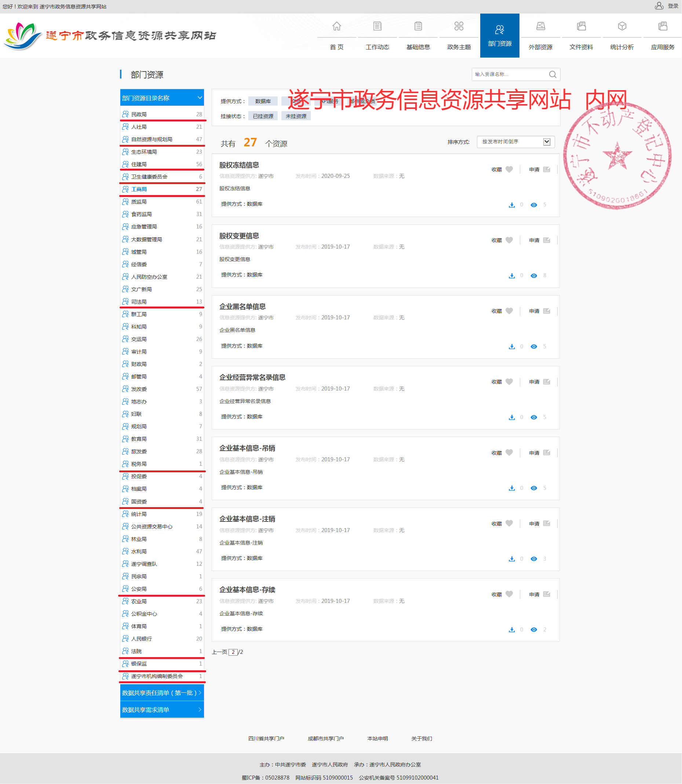Select 质监局 in department list

tap(139, 202)
